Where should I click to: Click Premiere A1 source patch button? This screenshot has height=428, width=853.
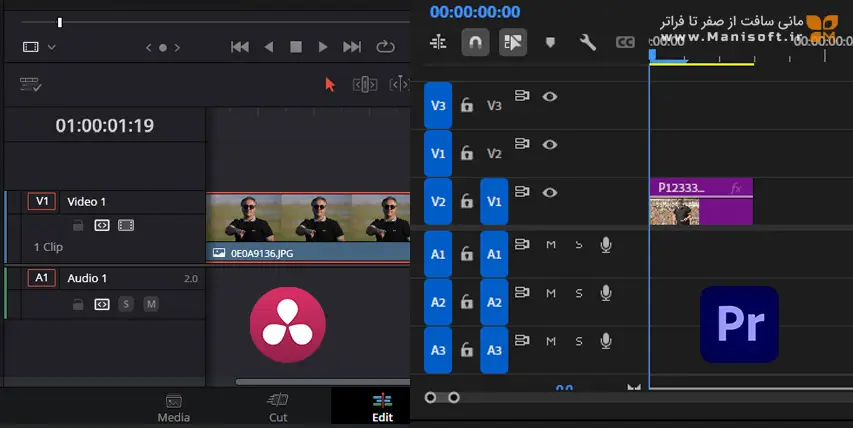(x=438, y=254)
